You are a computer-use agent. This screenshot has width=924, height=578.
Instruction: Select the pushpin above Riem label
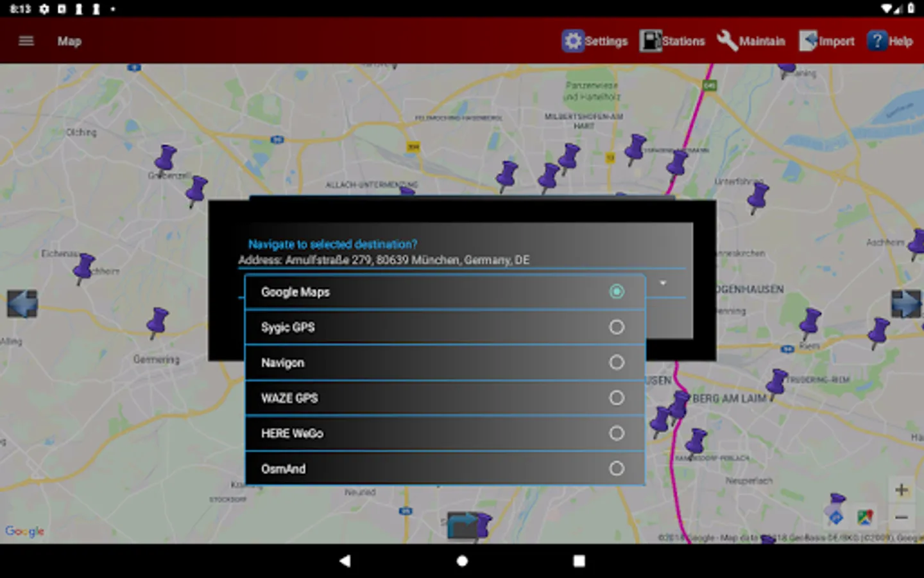810,323
